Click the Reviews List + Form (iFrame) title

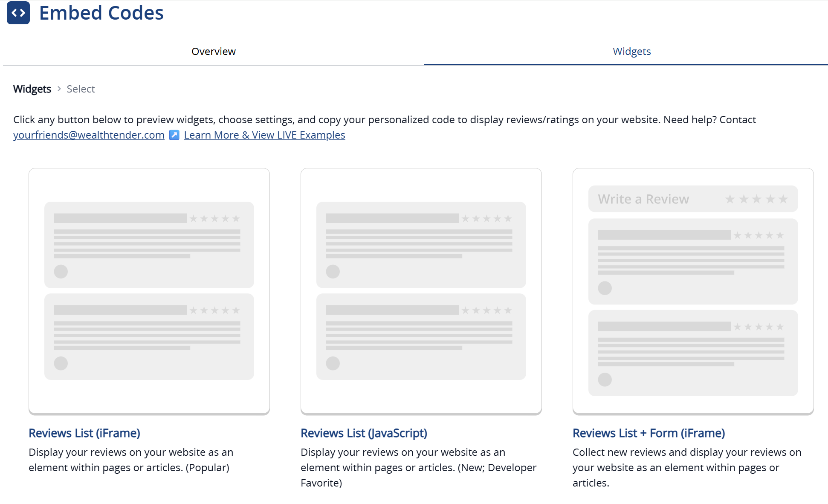[x=649, y=433]
